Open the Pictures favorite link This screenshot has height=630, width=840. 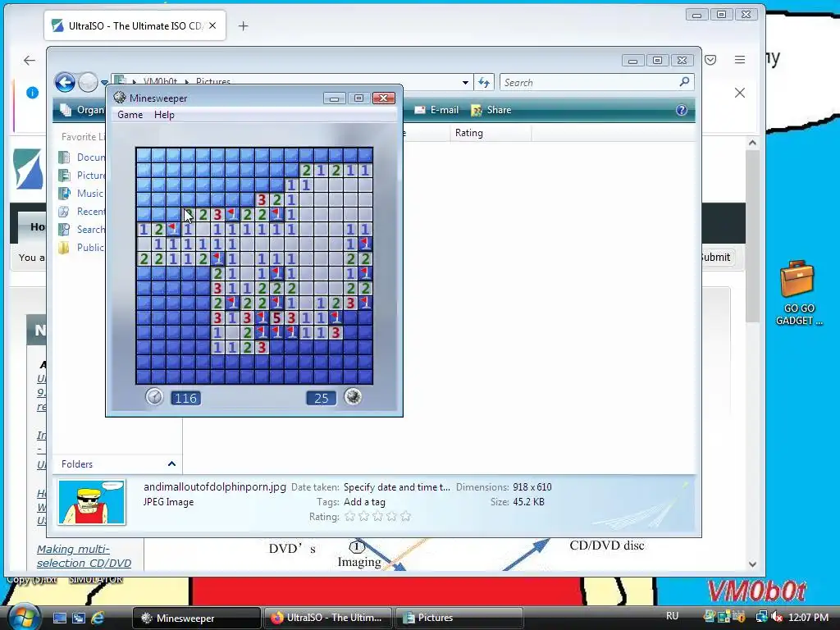click(81, 176)
